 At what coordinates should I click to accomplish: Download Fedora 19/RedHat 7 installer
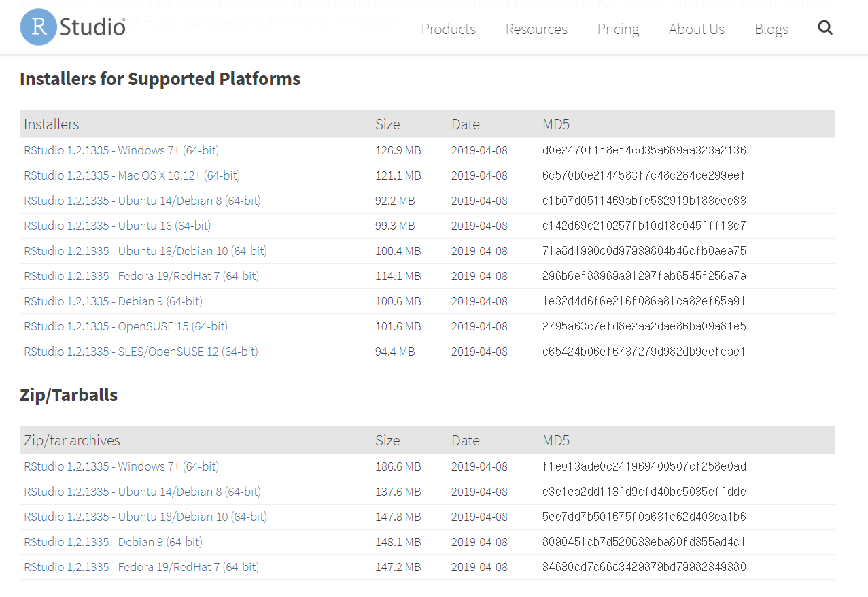pyautogui.click(x=141, y=276)
